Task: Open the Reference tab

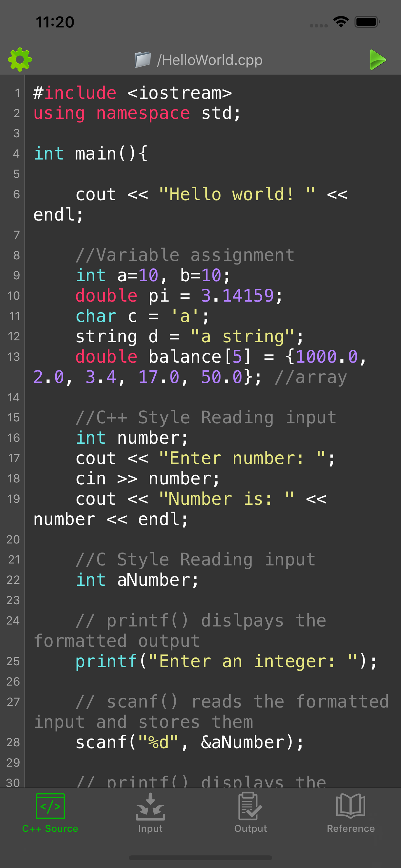Action: click(x=350, y=813)
